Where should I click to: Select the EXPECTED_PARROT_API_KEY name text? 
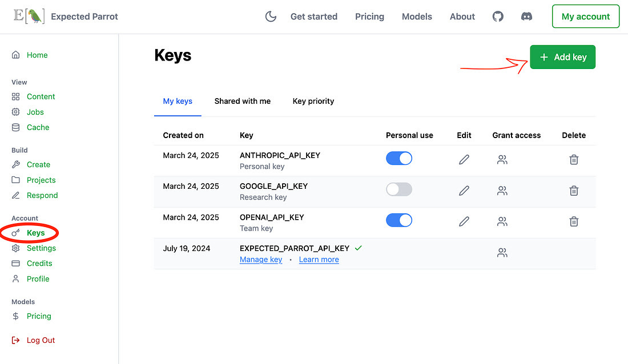(295, 248)
